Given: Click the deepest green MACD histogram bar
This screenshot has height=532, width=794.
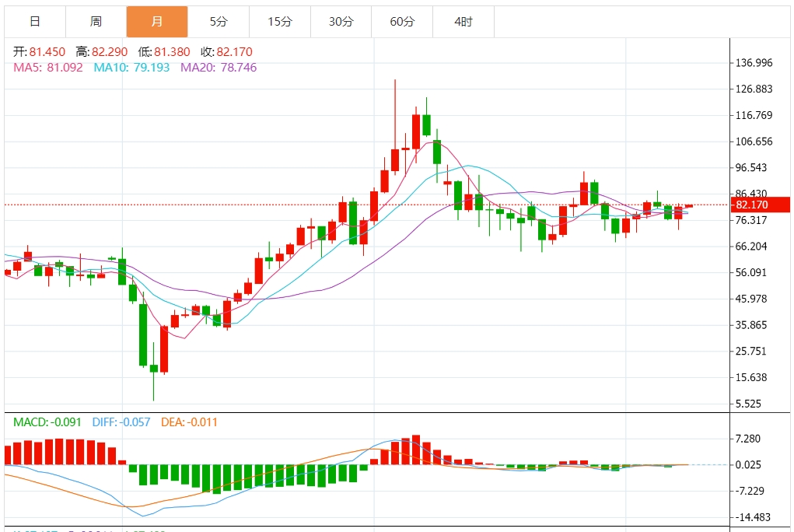Looking at the screenshot, I should click(217, 479).
